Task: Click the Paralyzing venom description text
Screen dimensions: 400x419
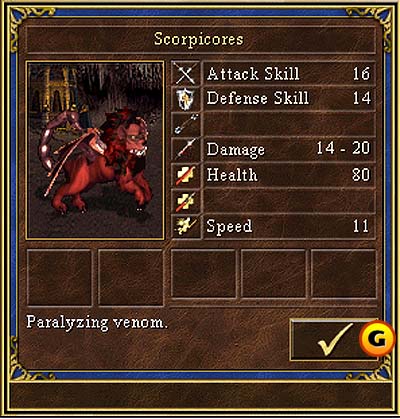Action: (x=97, y=323)
